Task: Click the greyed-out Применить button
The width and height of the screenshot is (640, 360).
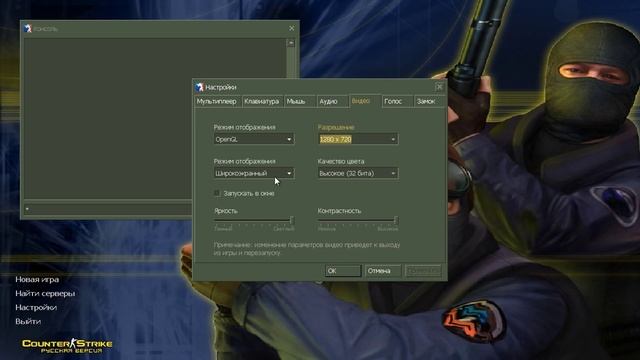Action: tap(423, 271)
